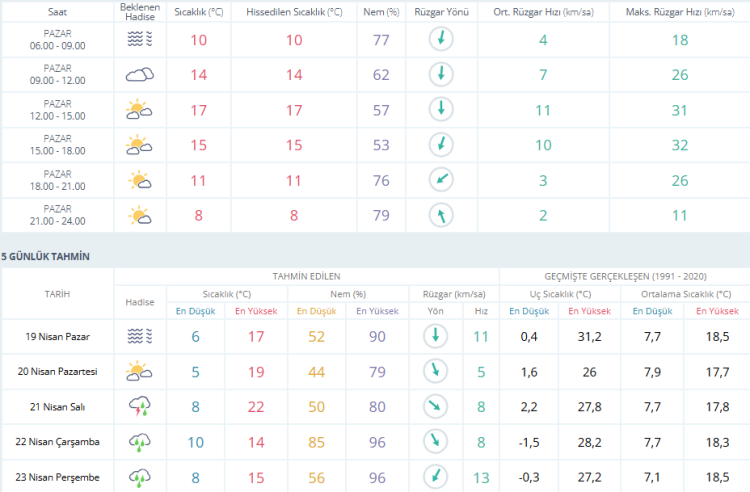The image size is (750, 492).
Task: Click the partly sunny icon for 20 Nisan Pazartesi
Action: [x=139, y=371]
